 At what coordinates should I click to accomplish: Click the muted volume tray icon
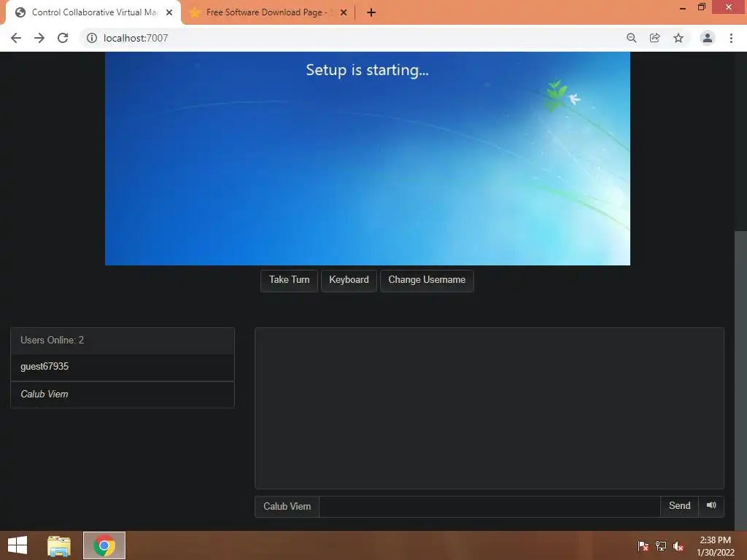point(678,546)
